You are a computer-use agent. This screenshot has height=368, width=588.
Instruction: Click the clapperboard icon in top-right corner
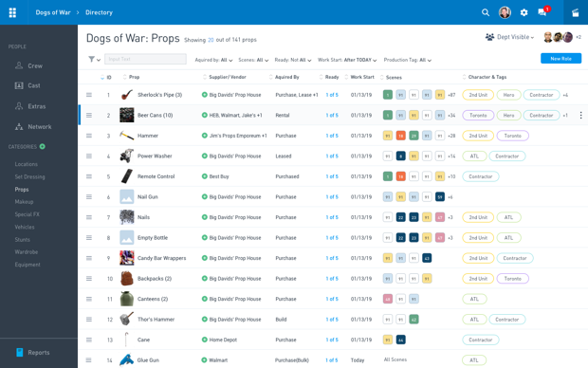[x=576, y=12]
